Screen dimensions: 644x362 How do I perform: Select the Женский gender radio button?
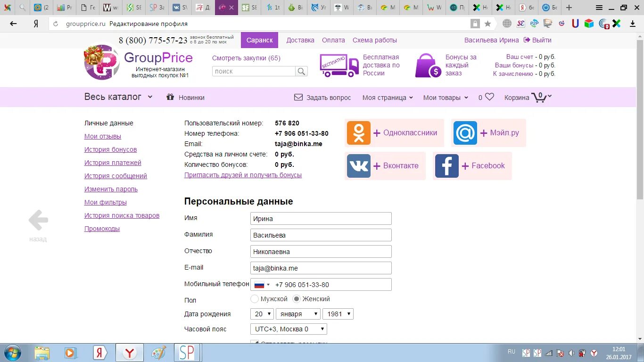click(296, 298)
